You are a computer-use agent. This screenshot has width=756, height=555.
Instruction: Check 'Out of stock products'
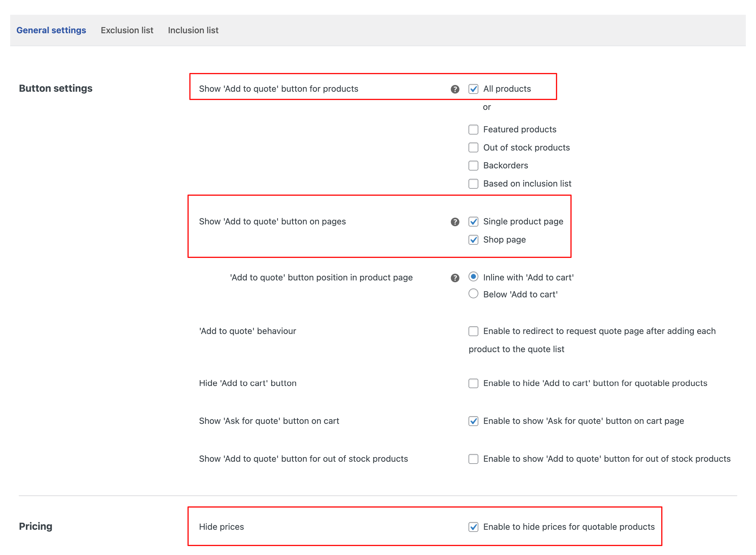tap(473, 147)
